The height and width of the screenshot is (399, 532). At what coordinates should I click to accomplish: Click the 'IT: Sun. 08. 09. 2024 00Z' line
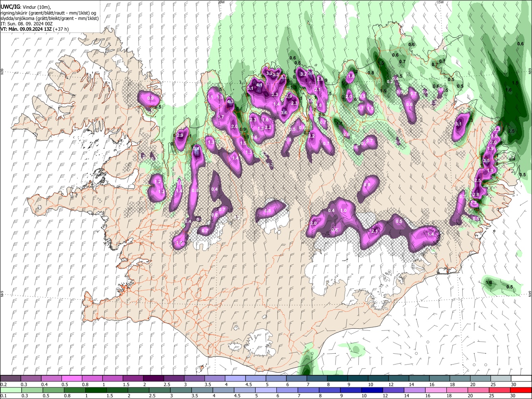(27, 24)
